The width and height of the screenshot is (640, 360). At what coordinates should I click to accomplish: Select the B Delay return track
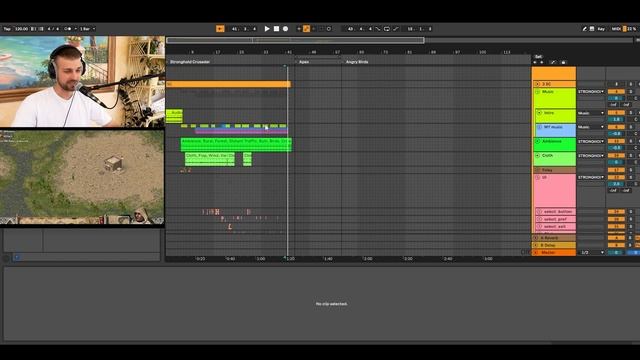(x=554, y=245)
